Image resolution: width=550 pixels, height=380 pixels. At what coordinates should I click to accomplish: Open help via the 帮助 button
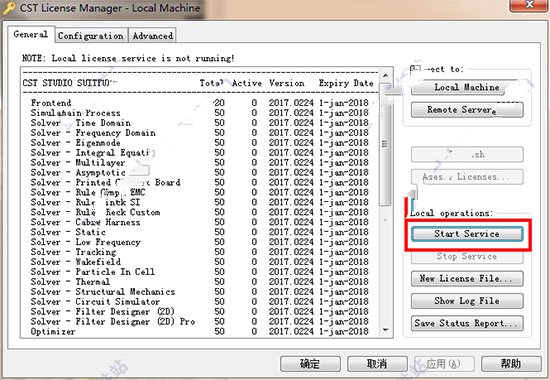pyautogui.click(x=511, y=364)
